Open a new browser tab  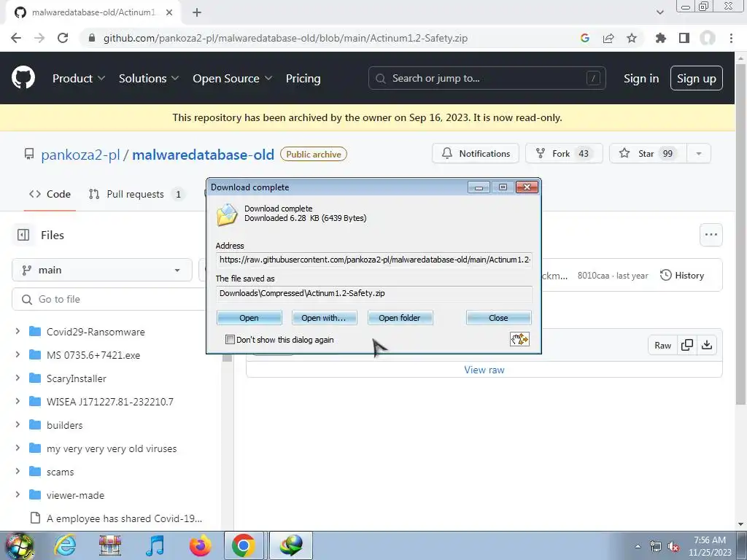click(197, 12)
